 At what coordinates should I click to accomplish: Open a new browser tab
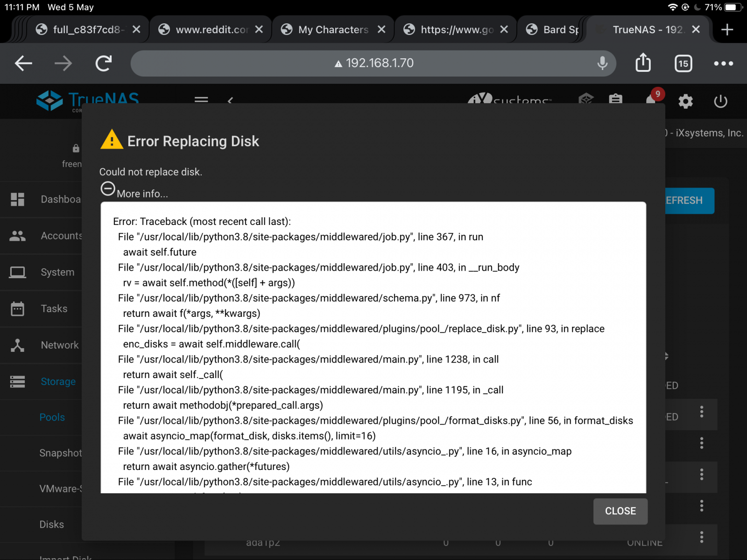[x=727, y=30]
